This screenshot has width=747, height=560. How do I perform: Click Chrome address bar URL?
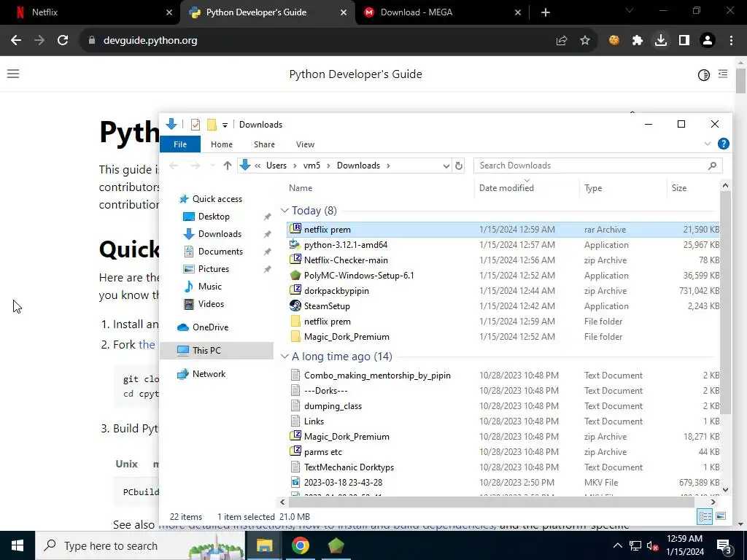(x=150, y=41)
